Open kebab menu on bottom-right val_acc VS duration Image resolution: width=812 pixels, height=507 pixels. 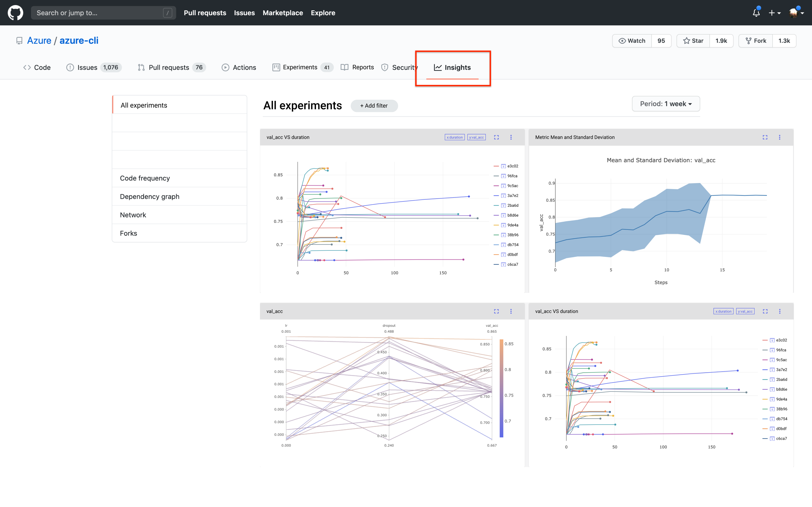(x=780, y=311)
